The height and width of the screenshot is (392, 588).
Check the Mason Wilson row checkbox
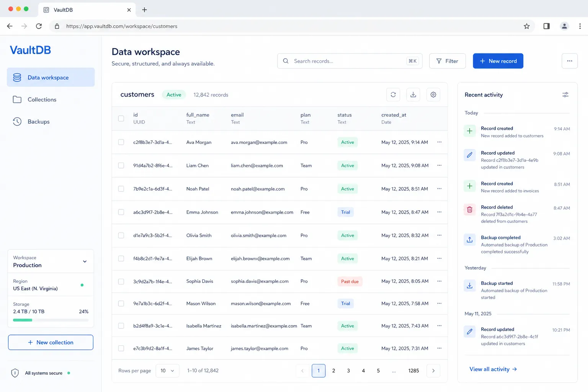[121, 304]
